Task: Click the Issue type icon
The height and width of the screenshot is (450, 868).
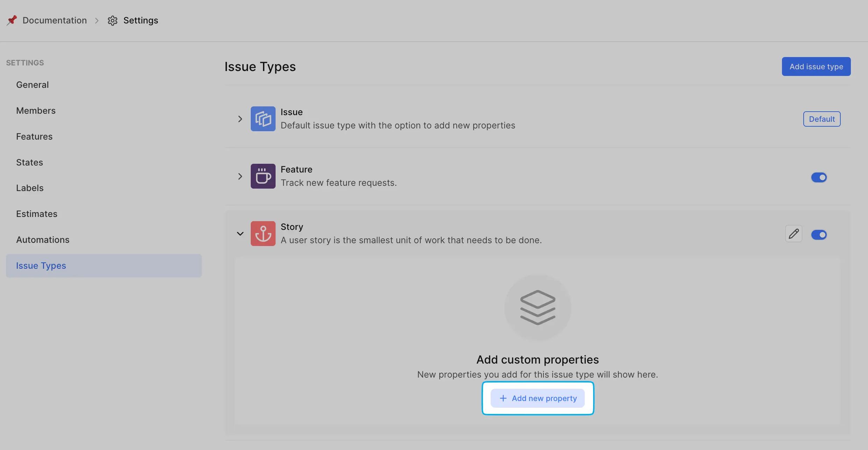Action: click(x=263, y=118)
